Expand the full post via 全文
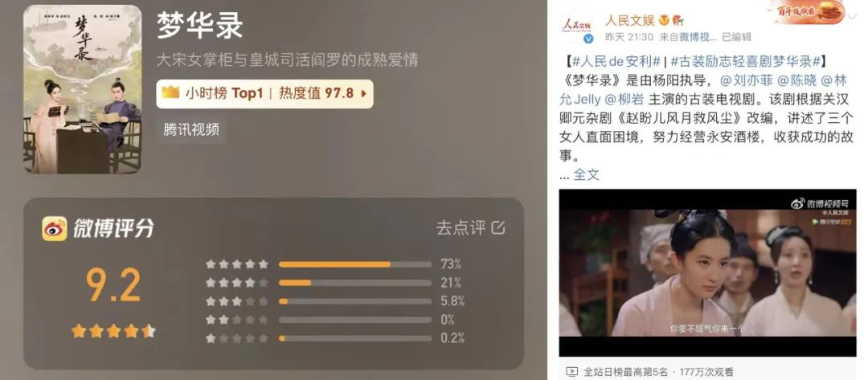 586,175
